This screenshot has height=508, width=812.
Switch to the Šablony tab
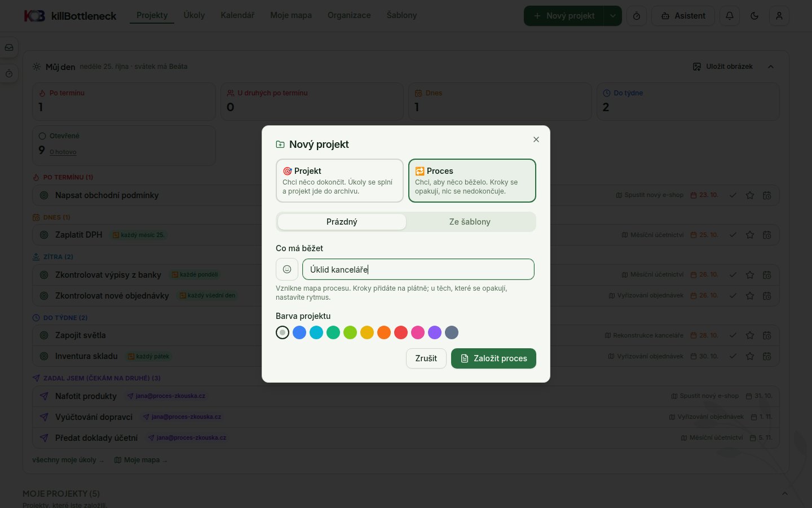pos(401,15)
